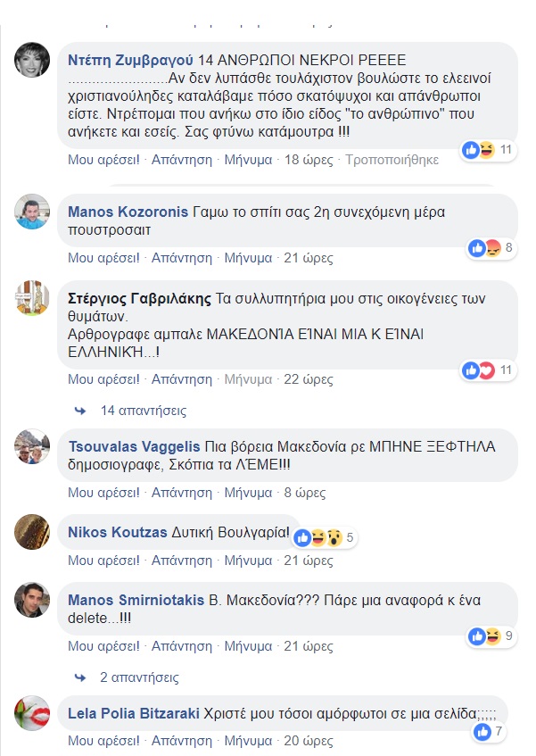The image size is (536, 756).
Task: Like Nikos Koutzas comment with Μου αρέσει!
Action: 104,560
